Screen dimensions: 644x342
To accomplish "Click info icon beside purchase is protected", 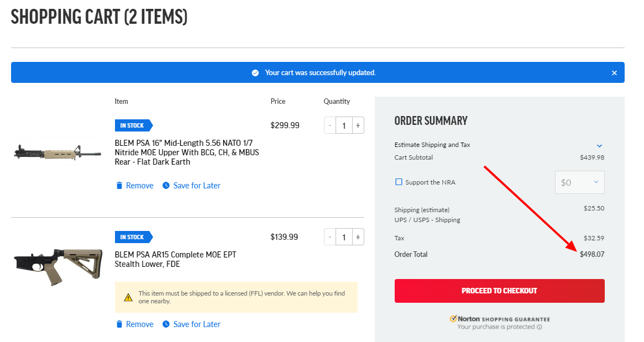I will [539, 327].
